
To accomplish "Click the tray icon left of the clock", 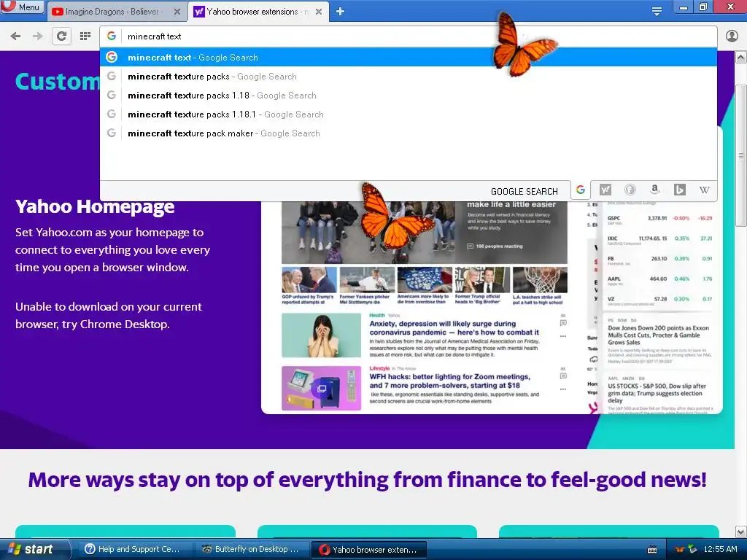I will [692, 550].
